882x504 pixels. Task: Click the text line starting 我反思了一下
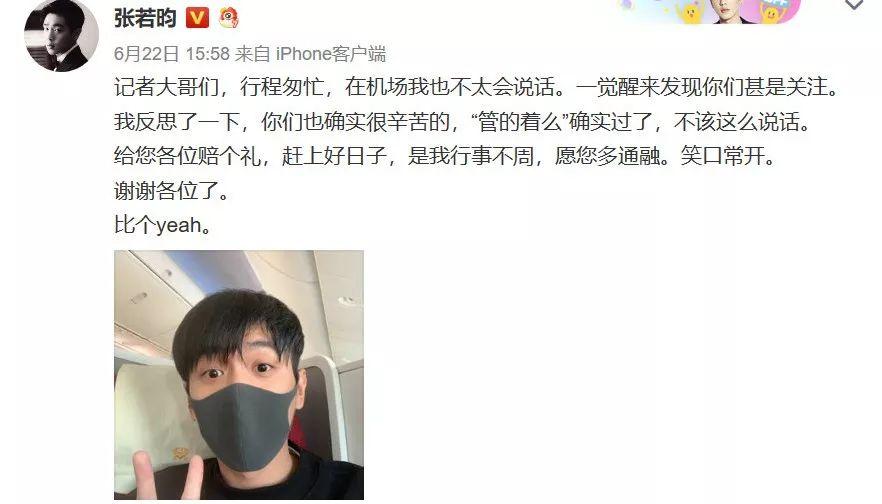[x=463, y=122]
